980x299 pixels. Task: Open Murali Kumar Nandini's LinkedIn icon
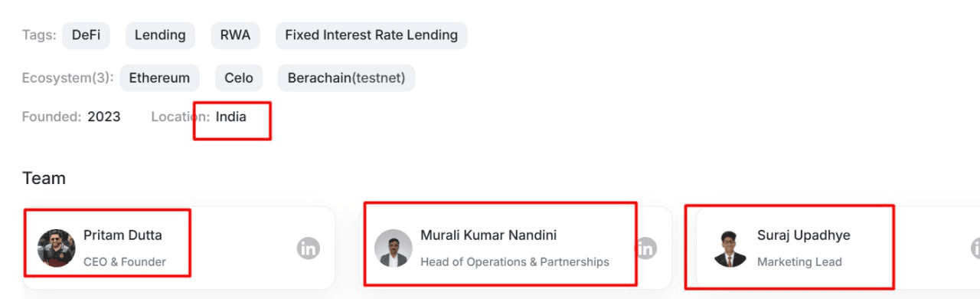tap(646, 248)
